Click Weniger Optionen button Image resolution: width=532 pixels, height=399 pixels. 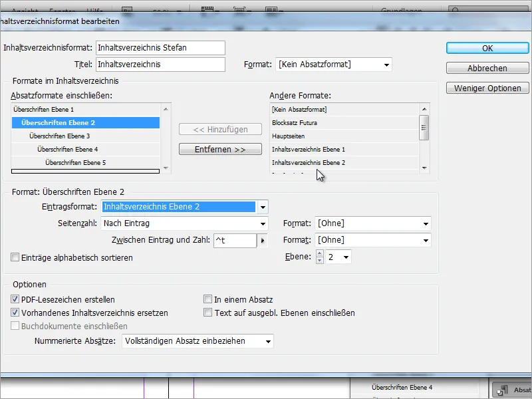pos(487,88)
